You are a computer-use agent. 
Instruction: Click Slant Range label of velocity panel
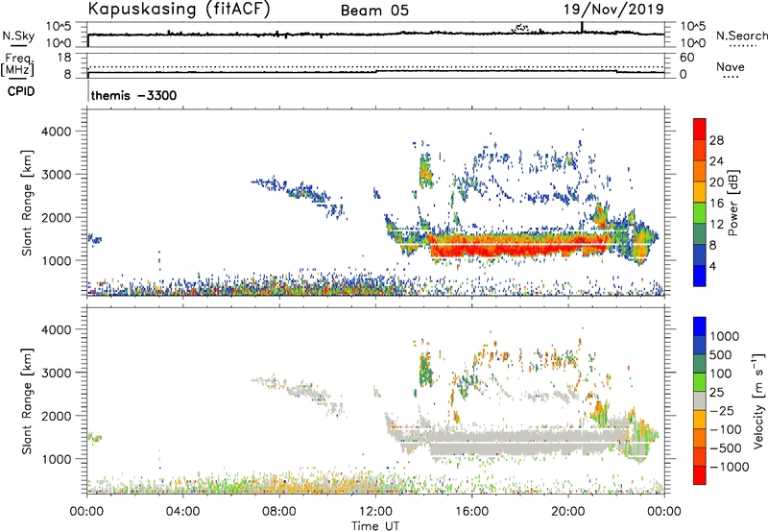(x=27, y=401)
